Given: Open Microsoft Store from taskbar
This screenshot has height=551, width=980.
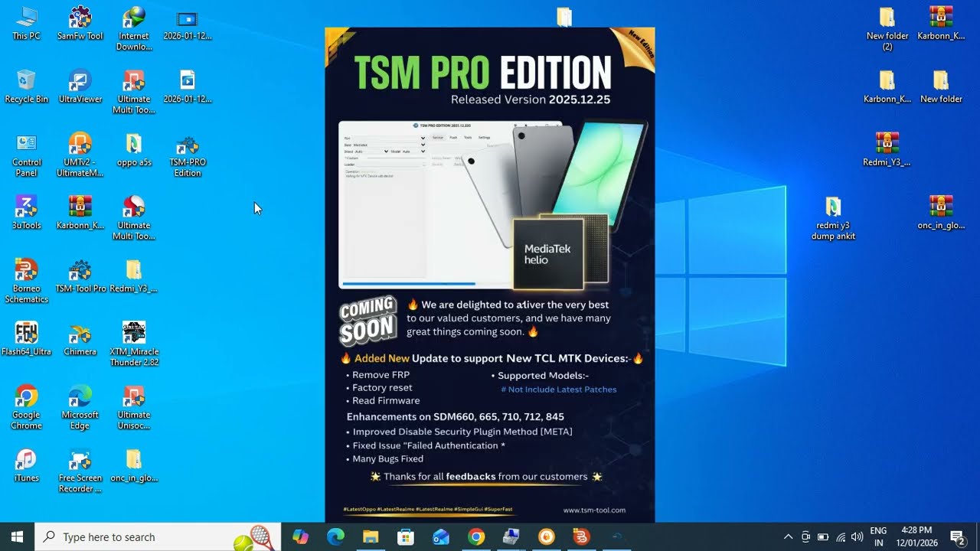Looking at the screenshot, I should click(406, 536).
